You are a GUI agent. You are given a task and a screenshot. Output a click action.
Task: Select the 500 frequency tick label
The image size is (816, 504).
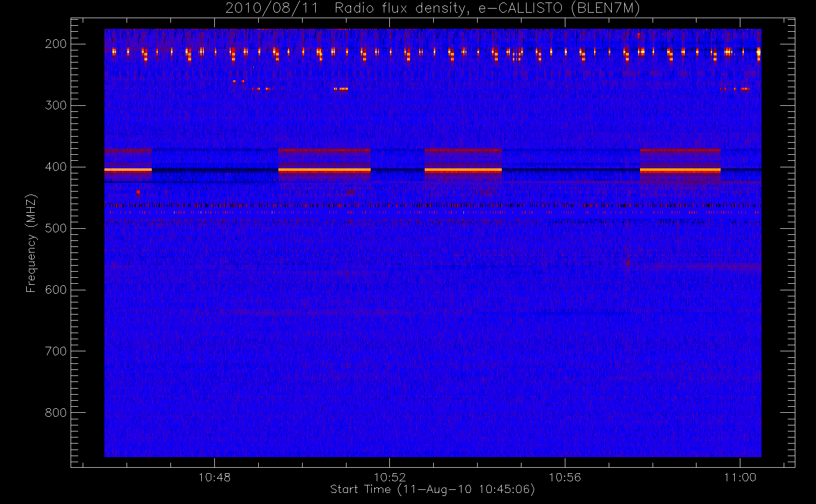point(56,228)
